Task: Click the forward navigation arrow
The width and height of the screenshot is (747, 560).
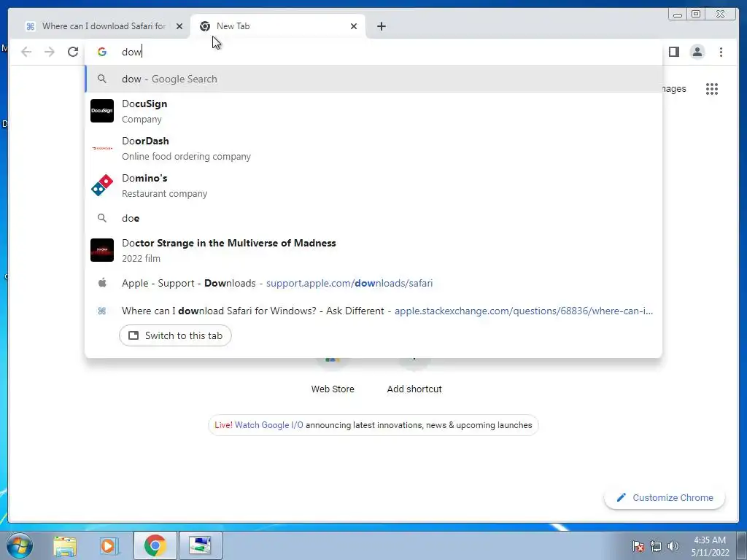Action: click(50, 52)
